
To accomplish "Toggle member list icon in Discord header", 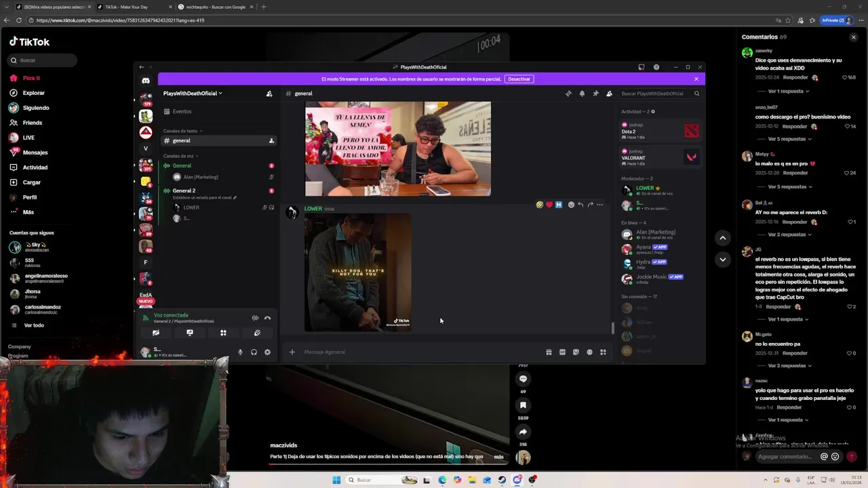I will point(609,94).
